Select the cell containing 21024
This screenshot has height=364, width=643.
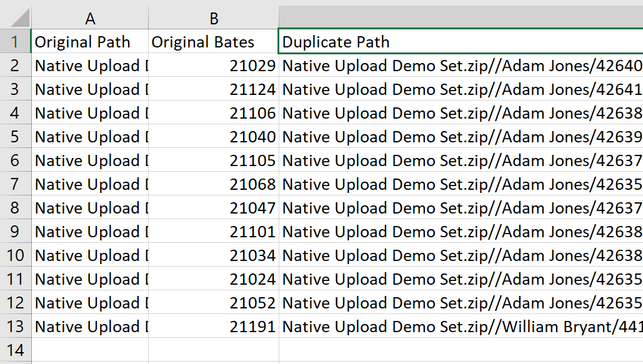pos(213,279)
